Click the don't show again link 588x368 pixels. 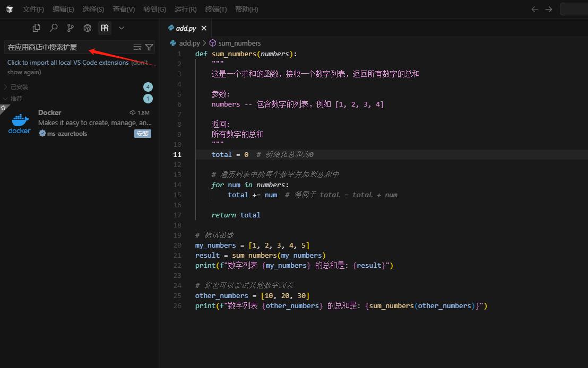point(77,67)
